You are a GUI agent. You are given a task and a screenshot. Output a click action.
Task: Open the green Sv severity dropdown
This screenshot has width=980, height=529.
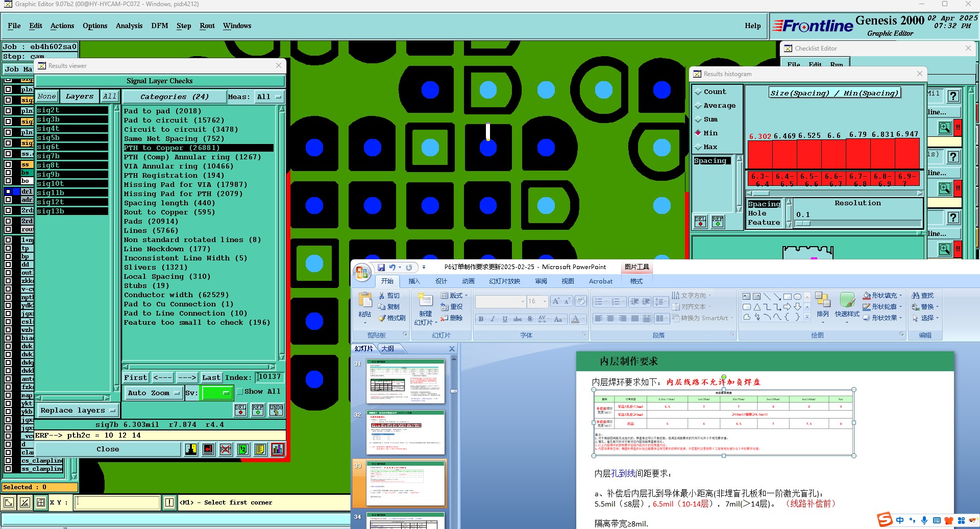pyautogui.click(x=217, y=393)
